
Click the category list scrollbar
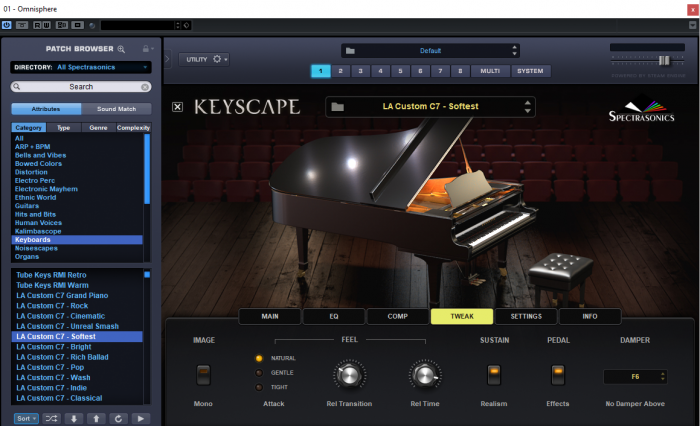(x=147, y=169)
